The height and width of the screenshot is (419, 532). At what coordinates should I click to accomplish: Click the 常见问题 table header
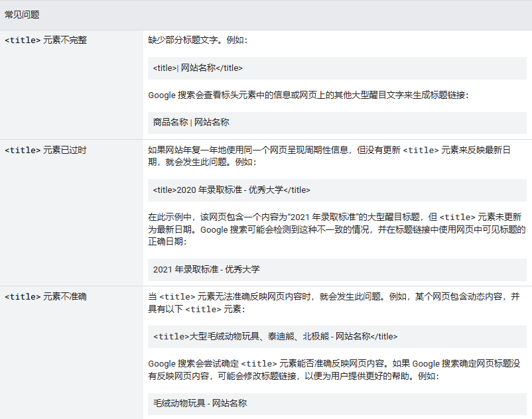22,15
